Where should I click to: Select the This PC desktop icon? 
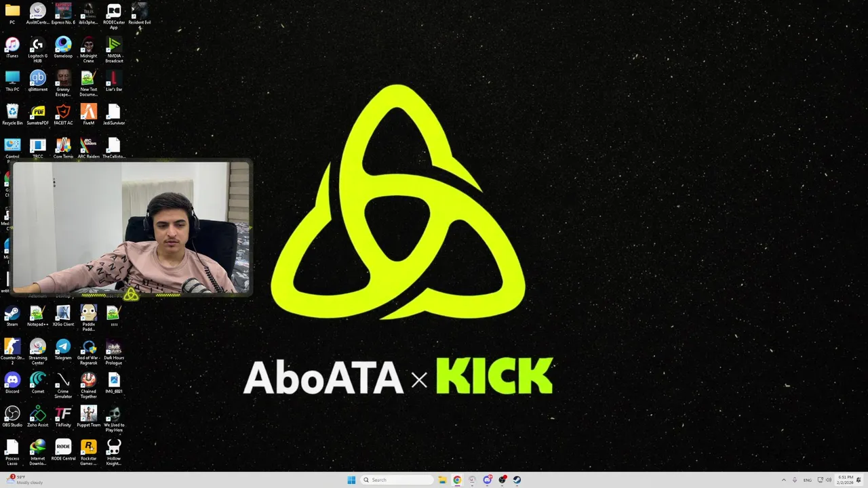click(12, 81)
